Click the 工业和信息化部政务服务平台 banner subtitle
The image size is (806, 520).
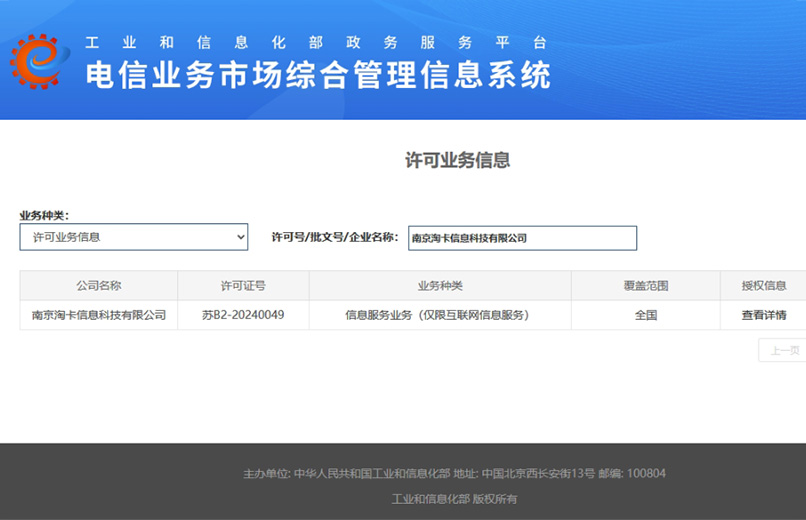(x=316, y=42)
